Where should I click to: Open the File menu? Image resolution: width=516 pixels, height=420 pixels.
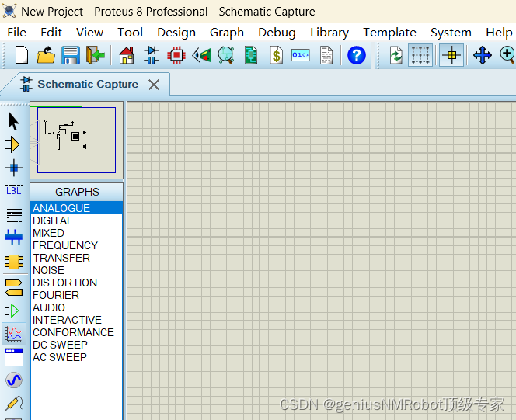[x=16, y=32]
